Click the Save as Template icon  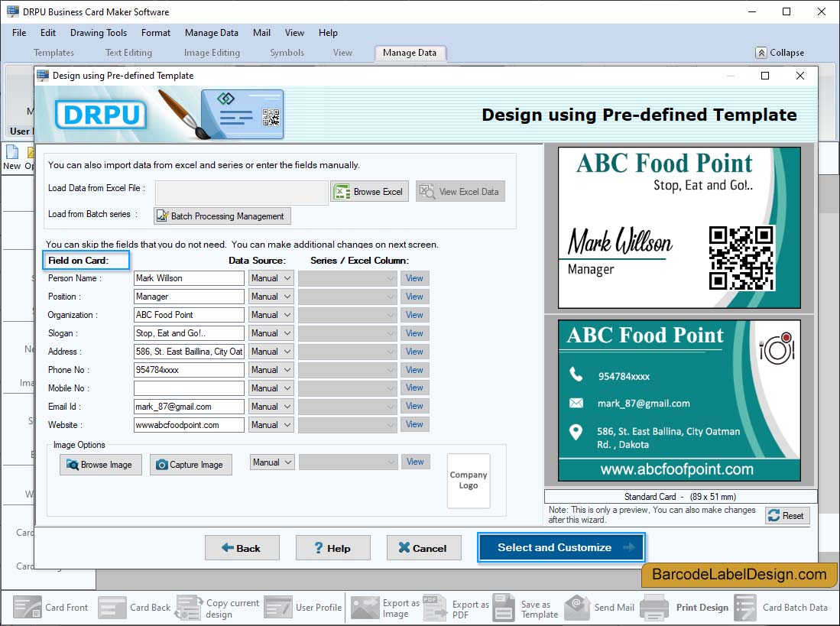[x=504, y=607]
